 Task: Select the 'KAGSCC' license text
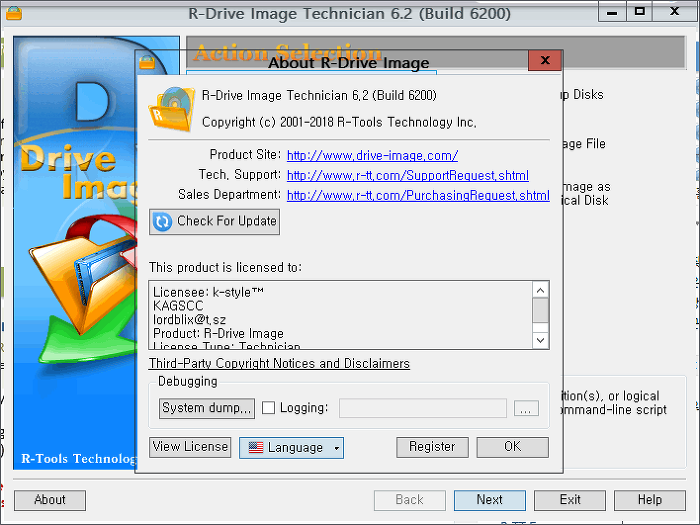tap(178, 306)
